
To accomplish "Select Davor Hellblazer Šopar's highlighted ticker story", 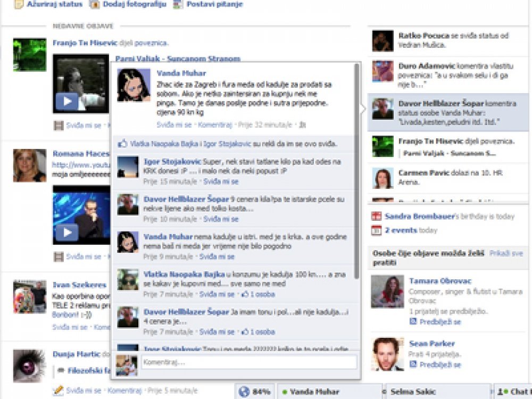I will 448,112.
